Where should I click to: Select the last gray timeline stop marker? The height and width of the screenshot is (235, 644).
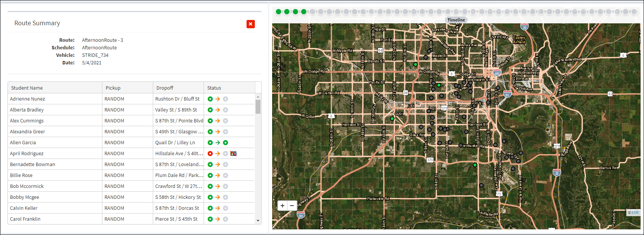point(634,12)
